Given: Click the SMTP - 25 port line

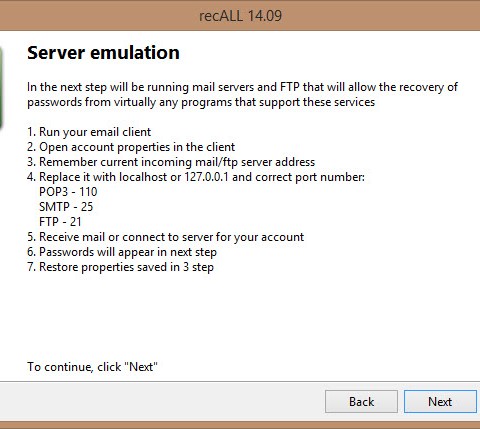Looking at the screenshot, I should [66, 207].
